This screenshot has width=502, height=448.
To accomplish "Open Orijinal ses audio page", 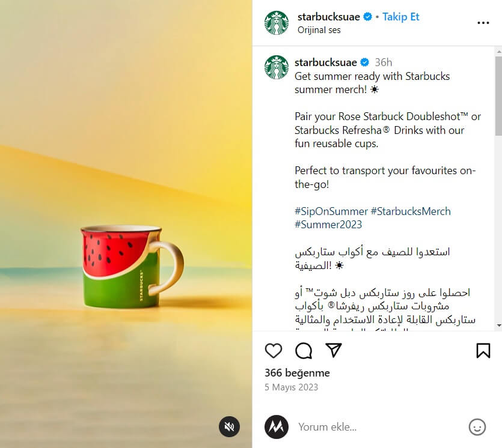I will (x=319, y=30).
